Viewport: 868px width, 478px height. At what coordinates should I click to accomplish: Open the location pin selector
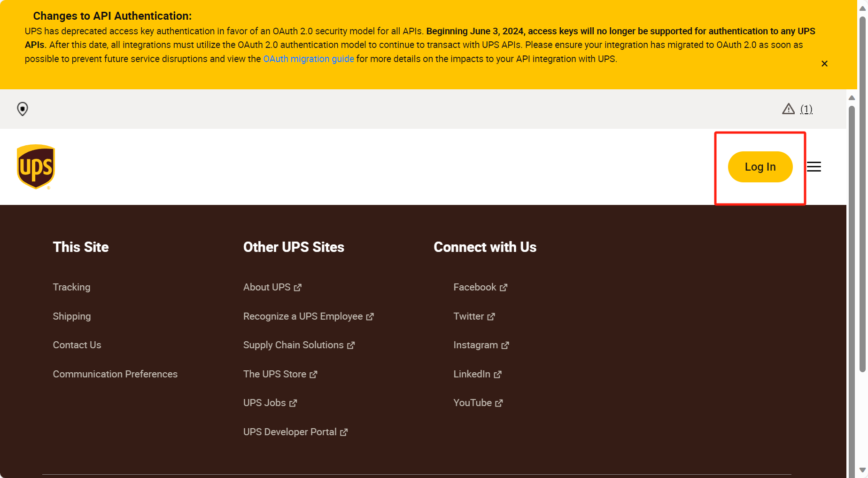click(23, 109)
